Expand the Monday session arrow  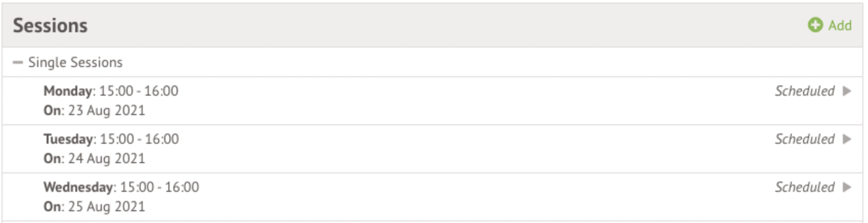tap(847, 91)
